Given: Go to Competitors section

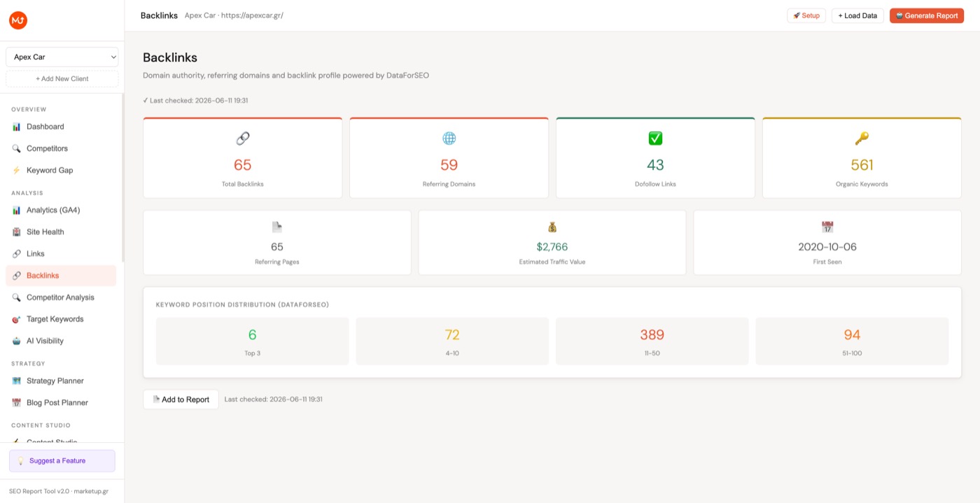Looking at the screenshot, I should tap(61, 148).
